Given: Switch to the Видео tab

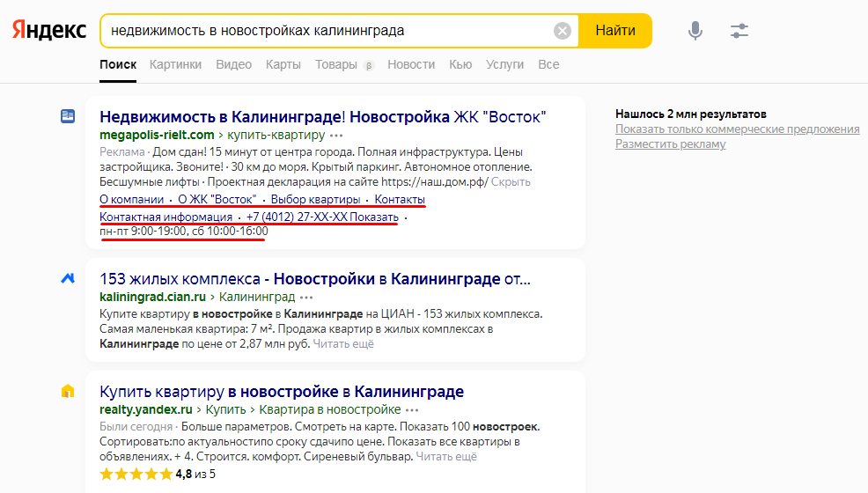Looking at the screenshot, I should pos(233,65).
